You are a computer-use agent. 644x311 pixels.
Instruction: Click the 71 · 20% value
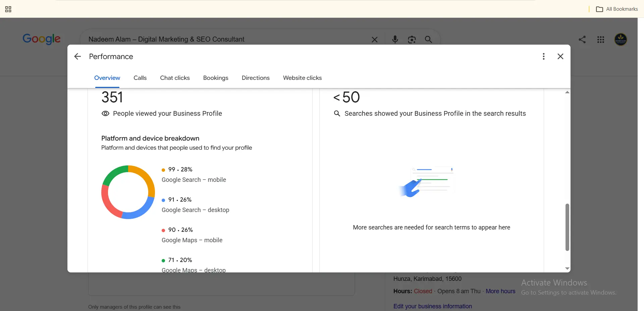pyautogui.click(x=180, y=260)
